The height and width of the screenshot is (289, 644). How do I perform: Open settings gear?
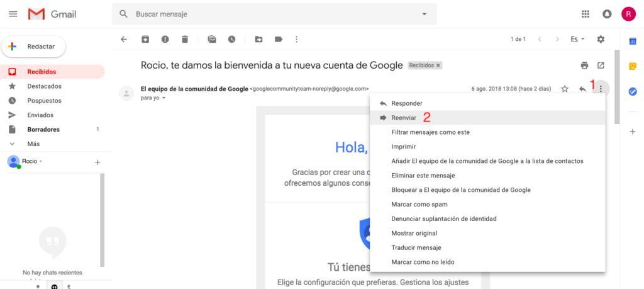pos(601,39)
